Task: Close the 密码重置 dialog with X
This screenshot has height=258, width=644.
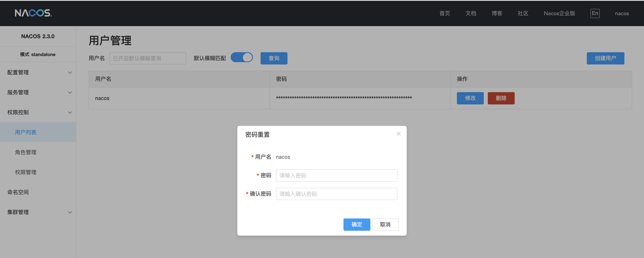Action: pyautogui.click(x=399, y=134)
